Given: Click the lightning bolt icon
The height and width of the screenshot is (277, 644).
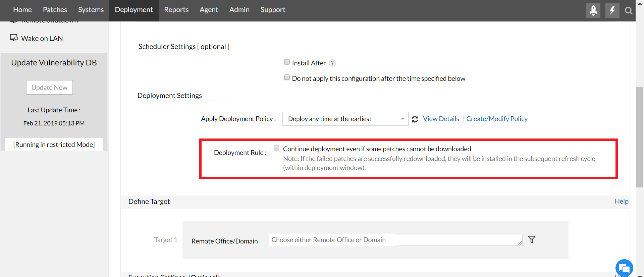Looking at the screenshot, I should click(x=612, y=10).
